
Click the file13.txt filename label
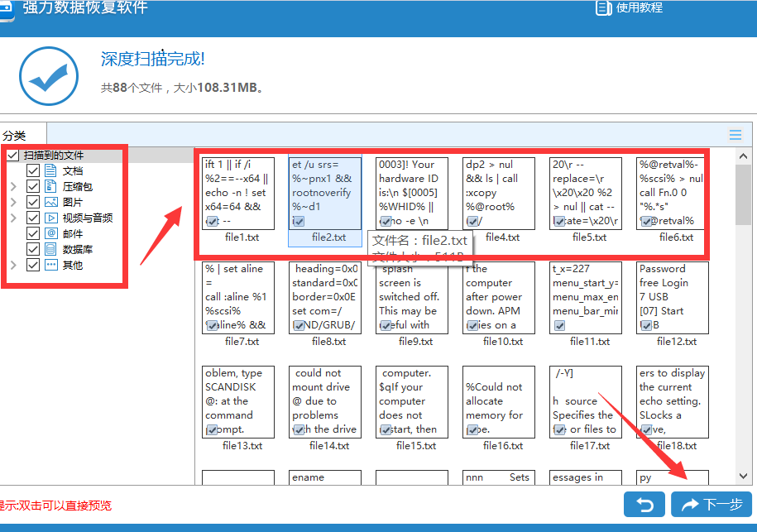[x=242, y=446]
